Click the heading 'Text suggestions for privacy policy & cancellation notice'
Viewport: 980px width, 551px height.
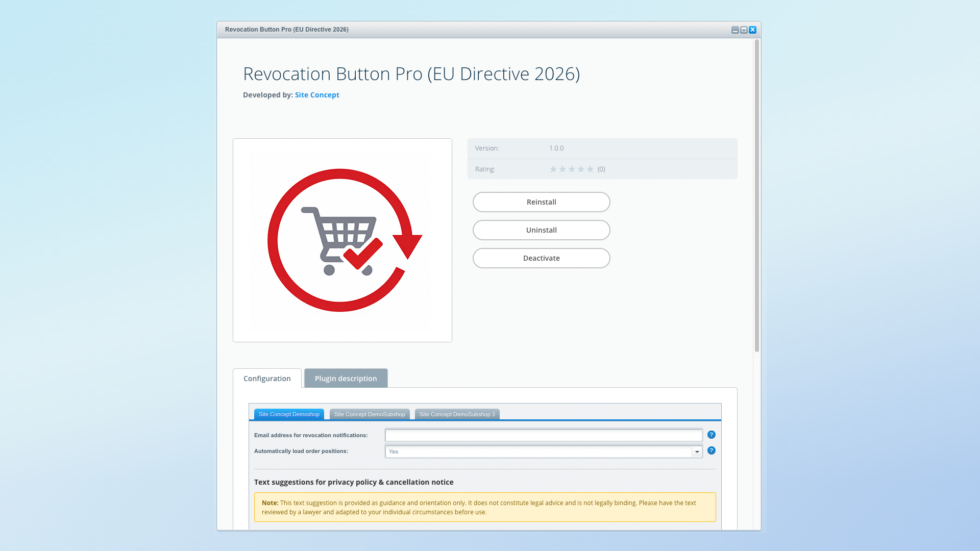354,482
